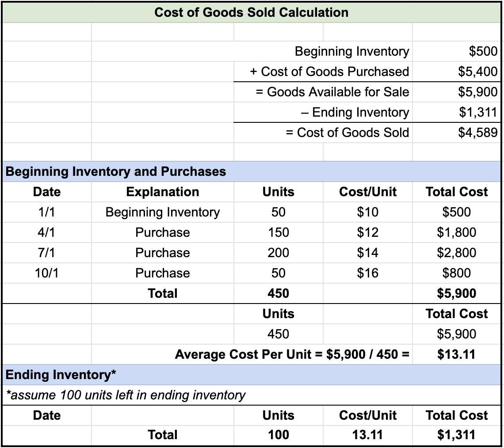Select the Cost of Goods Sold Calculation title
Screen dimensions: 504x448
[x=252, y=12]
